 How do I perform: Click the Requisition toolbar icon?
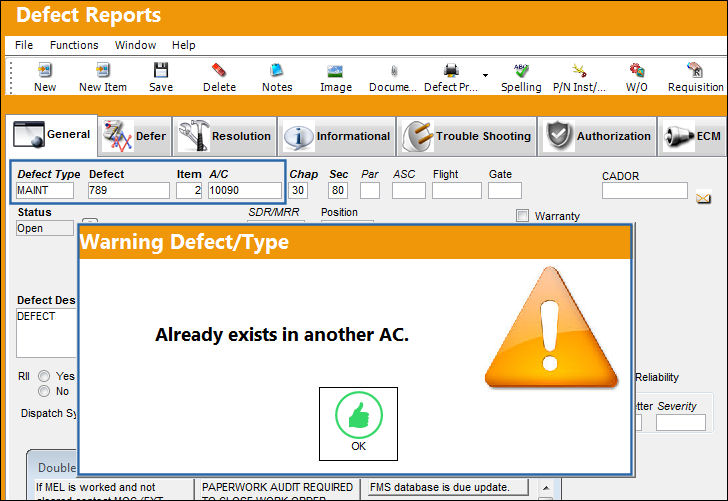click(695, 71)
